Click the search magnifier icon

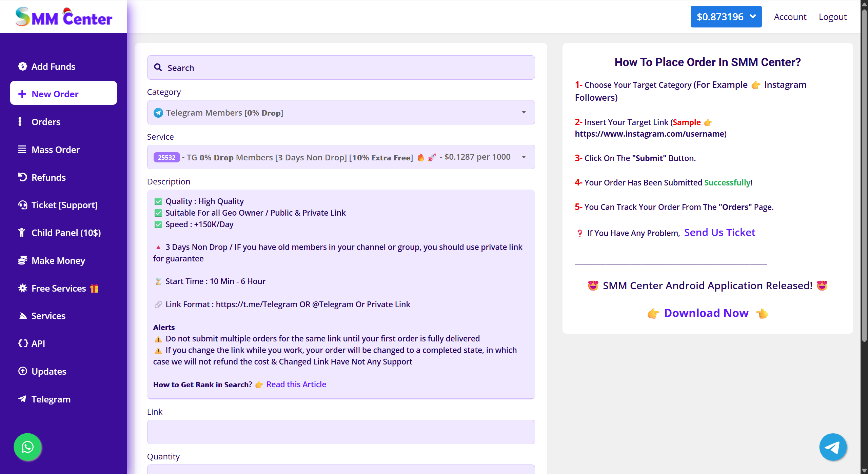tap(158, 67)
